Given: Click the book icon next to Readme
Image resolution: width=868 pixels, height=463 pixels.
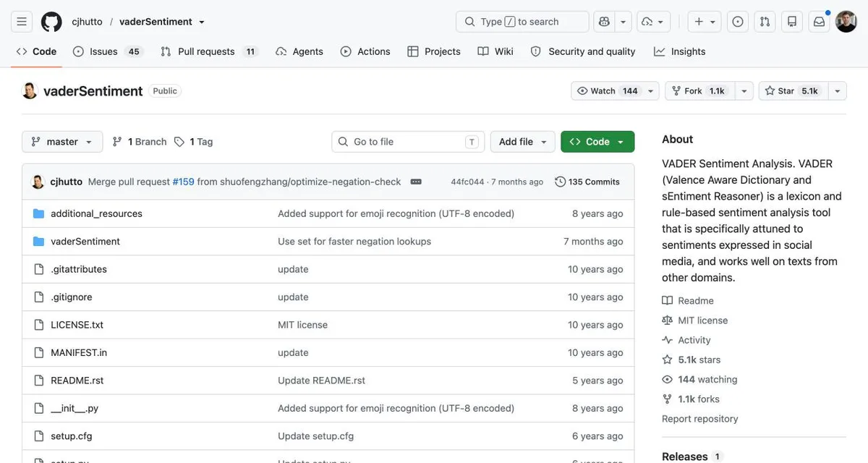Looking at the screenshot, I should tap(667, 301).
